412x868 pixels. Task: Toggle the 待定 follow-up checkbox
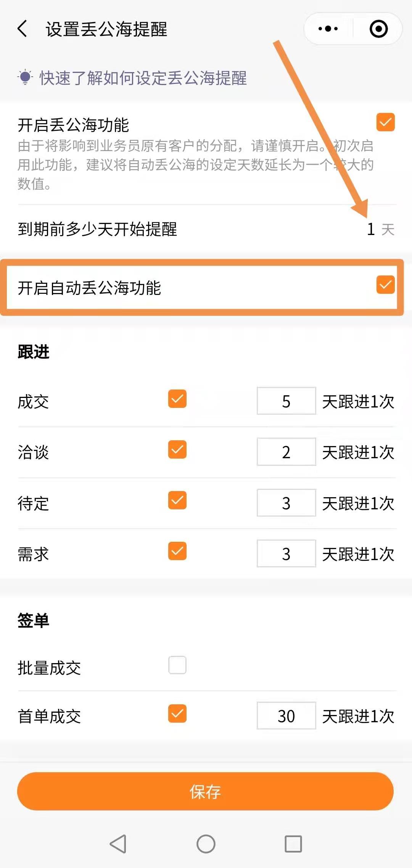[x=177, y=501]
